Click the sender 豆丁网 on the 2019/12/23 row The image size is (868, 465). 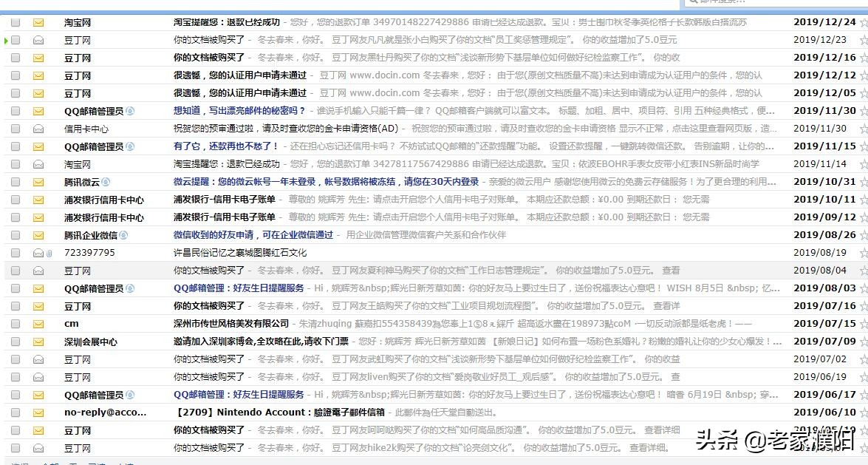pyautogui.click(x=77, y=40)
